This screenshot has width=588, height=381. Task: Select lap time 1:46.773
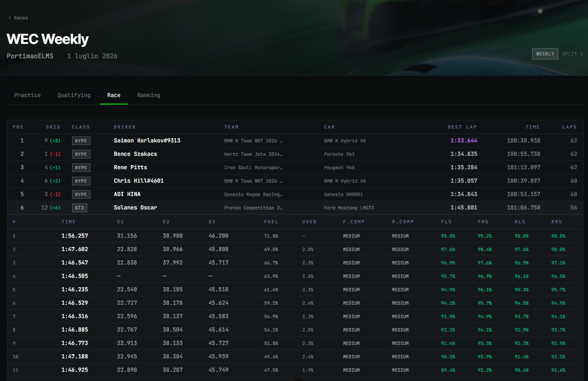click(x=74, y=343)
